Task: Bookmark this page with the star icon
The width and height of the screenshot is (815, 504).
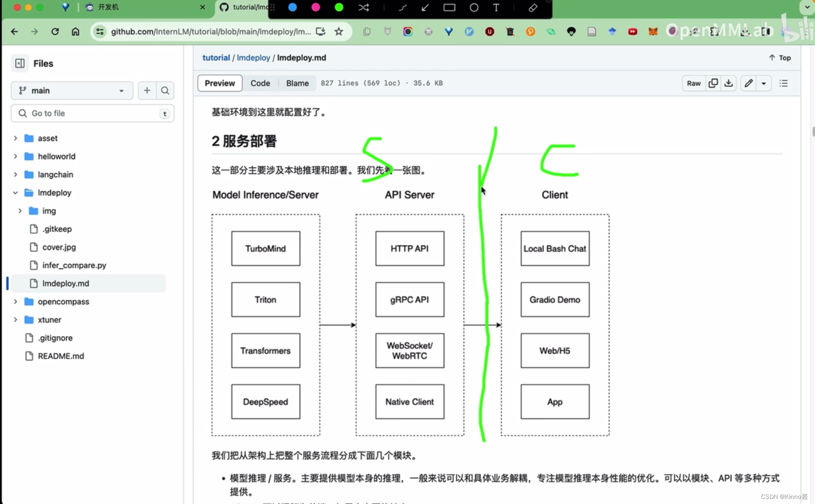Action: click(339, 32)
